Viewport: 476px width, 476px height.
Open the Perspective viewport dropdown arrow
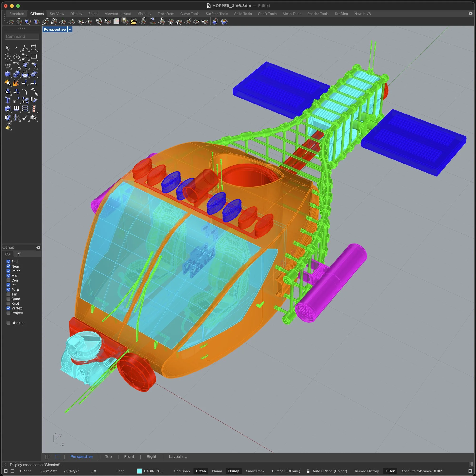[x=70, y=29]
